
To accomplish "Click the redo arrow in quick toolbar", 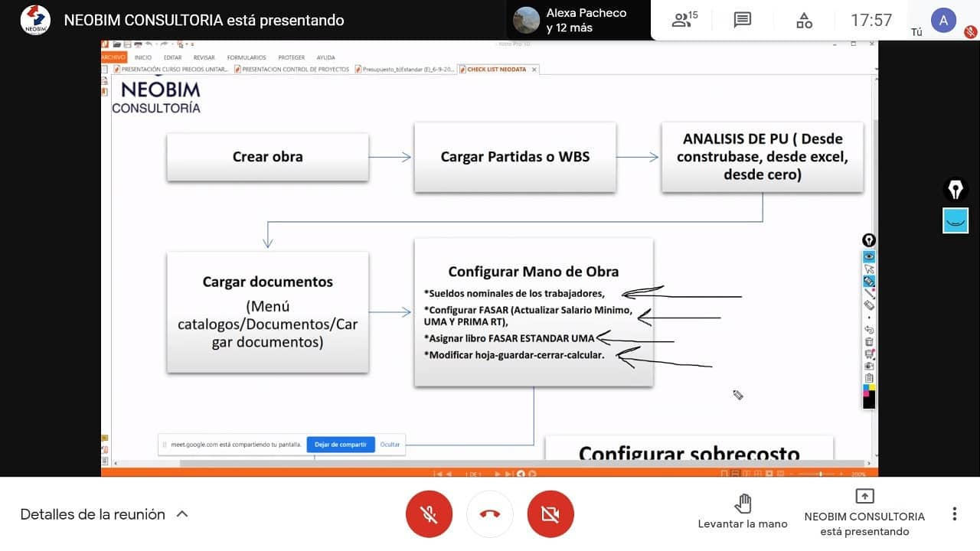I will 164,44.
